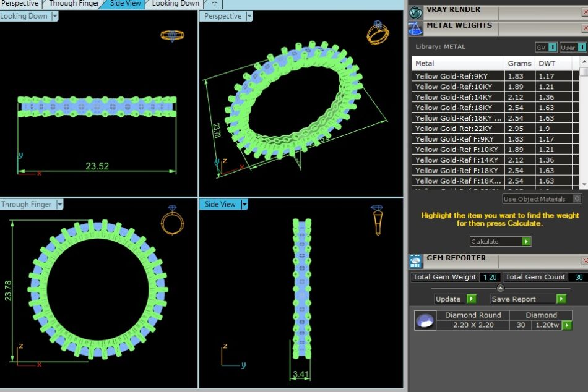588x392 pixels.
Task: Close the VRay Render panel
Action: (585, 12)
